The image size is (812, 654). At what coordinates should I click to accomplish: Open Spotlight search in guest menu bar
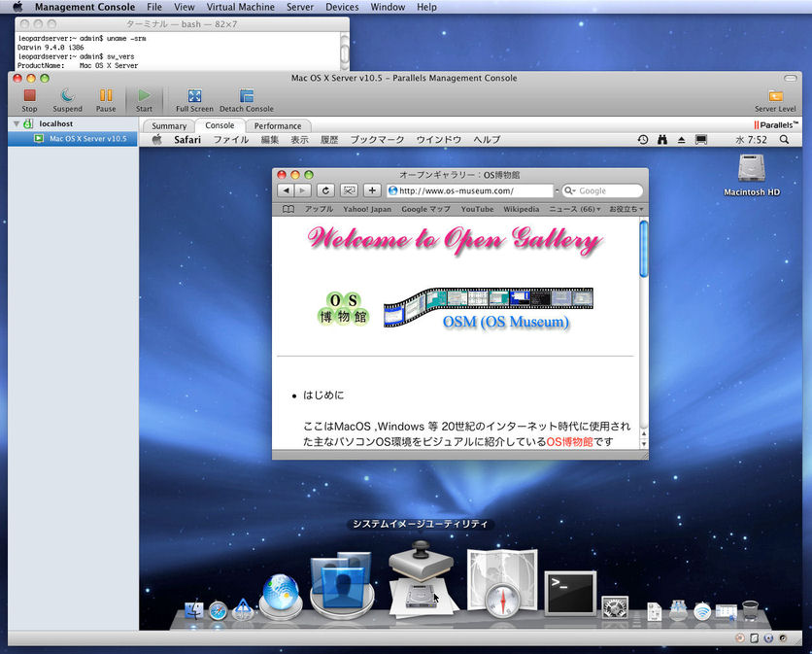785,139
